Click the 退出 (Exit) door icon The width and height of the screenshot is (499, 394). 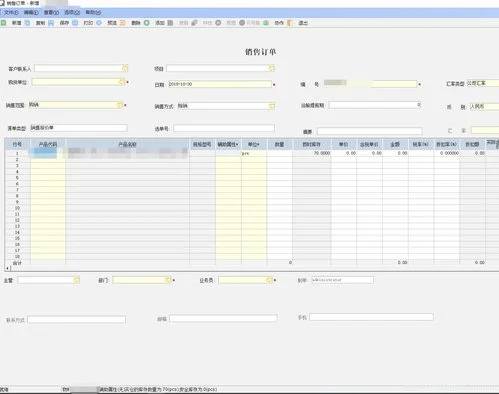[290, 23]
